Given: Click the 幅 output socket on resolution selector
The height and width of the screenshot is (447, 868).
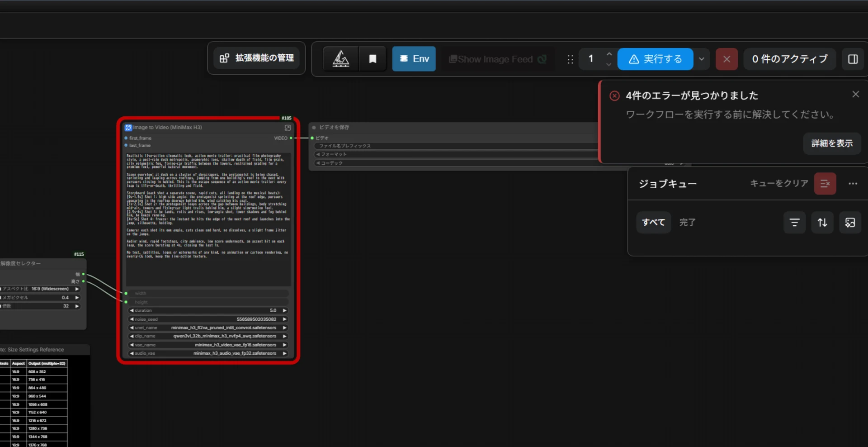Looking at the screenshot, I should pos(84,274).
